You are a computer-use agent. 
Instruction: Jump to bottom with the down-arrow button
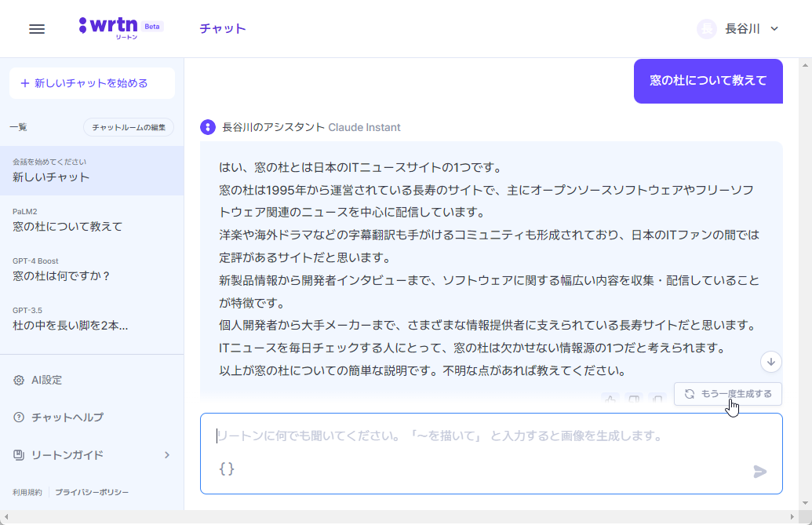pos(770,362)
